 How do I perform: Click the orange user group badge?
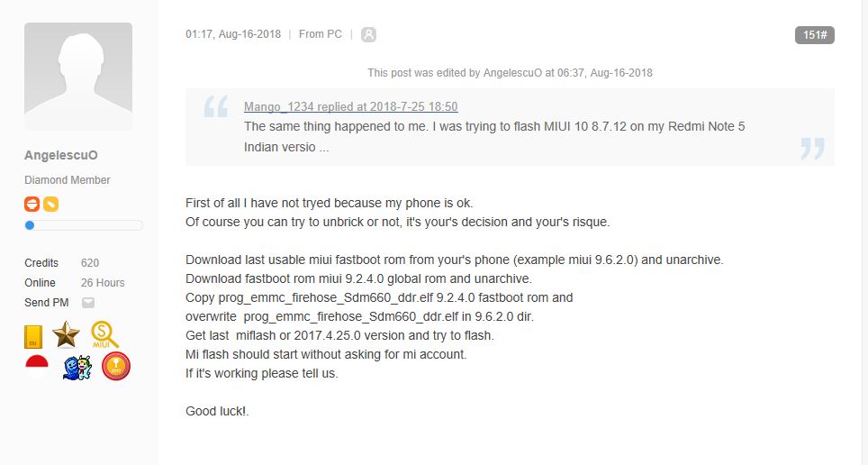pos(32,204)
